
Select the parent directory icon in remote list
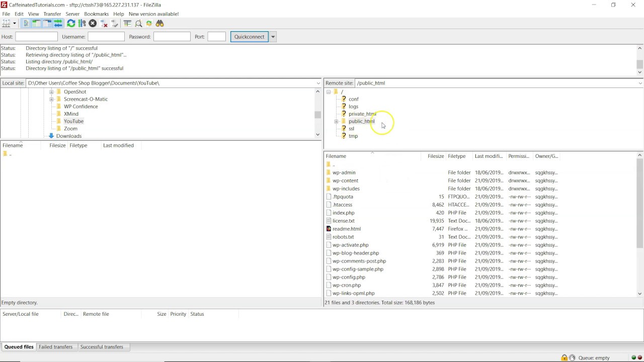click(x=329, y=164)
